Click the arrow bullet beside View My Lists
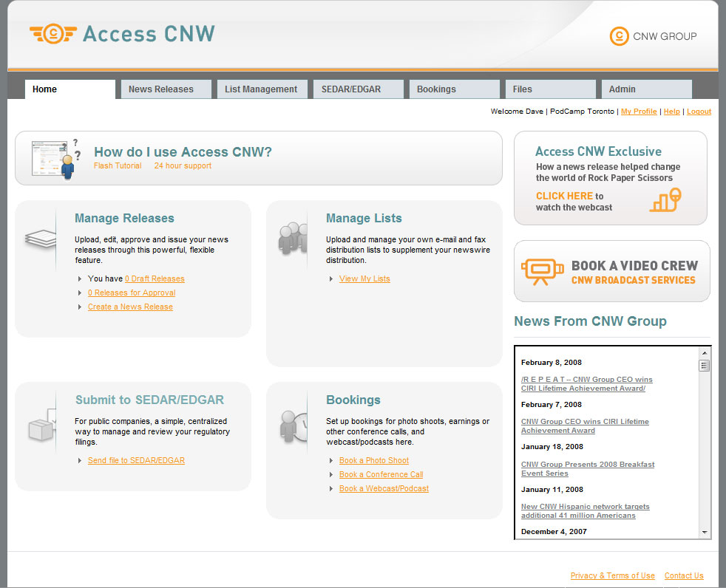Screen dimensions: 726x588 coord(331,279)
